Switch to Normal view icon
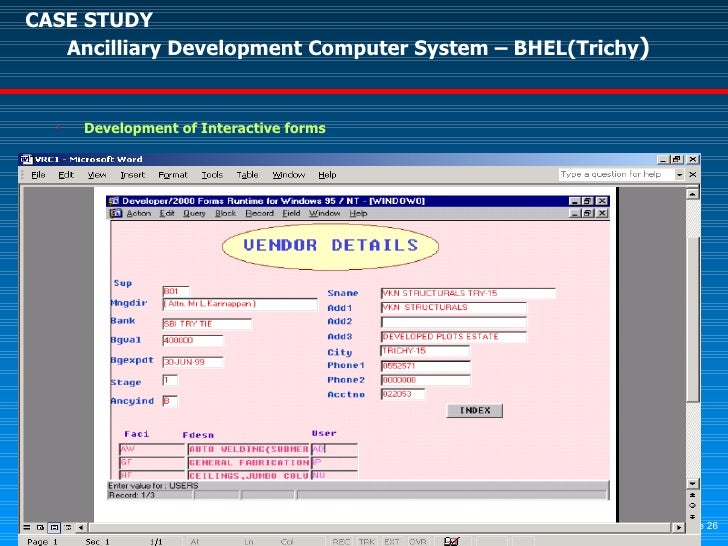Screen dimensions: 728x546 27,527
